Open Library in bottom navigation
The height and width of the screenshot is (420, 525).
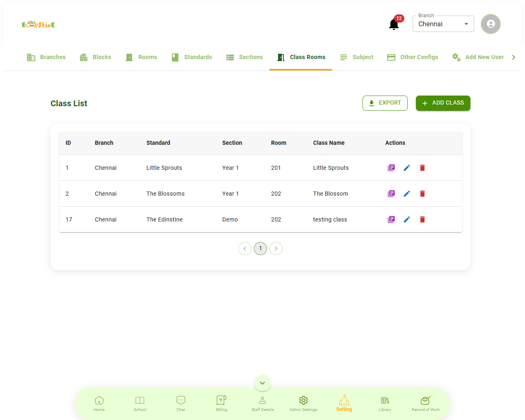(x=385, y=404)
